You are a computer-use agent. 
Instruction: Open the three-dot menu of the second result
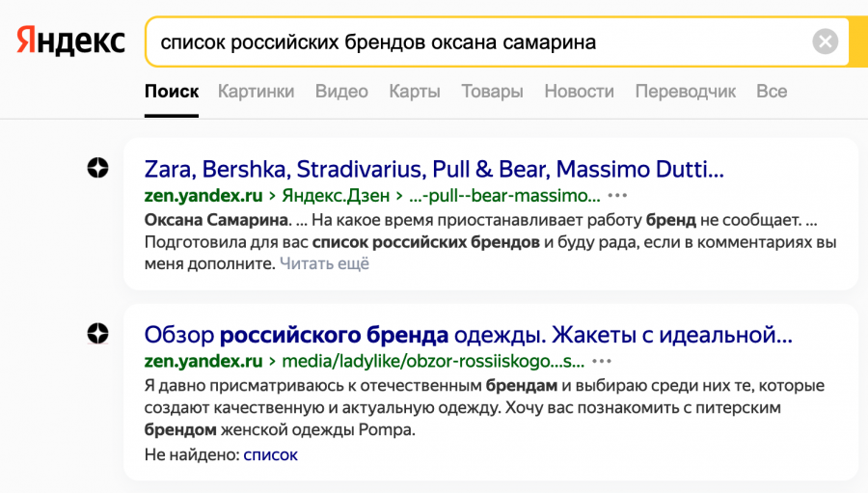coord(602,362)
